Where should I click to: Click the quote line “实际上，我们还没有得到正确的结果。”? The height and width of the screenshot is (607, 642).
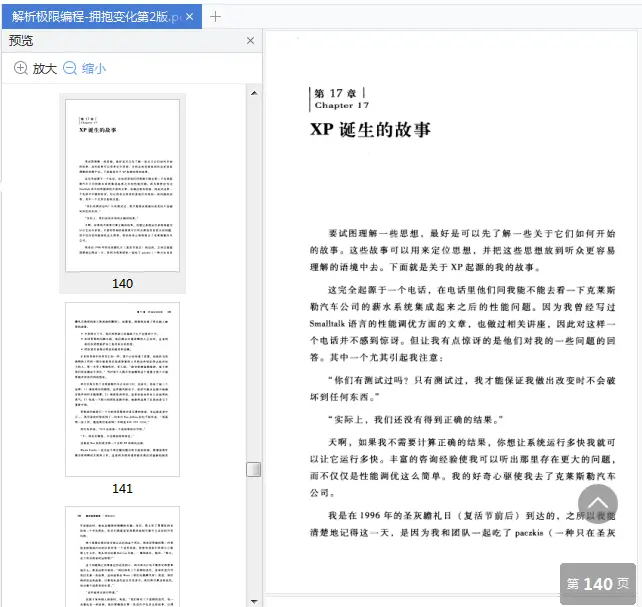click(416, 420)
